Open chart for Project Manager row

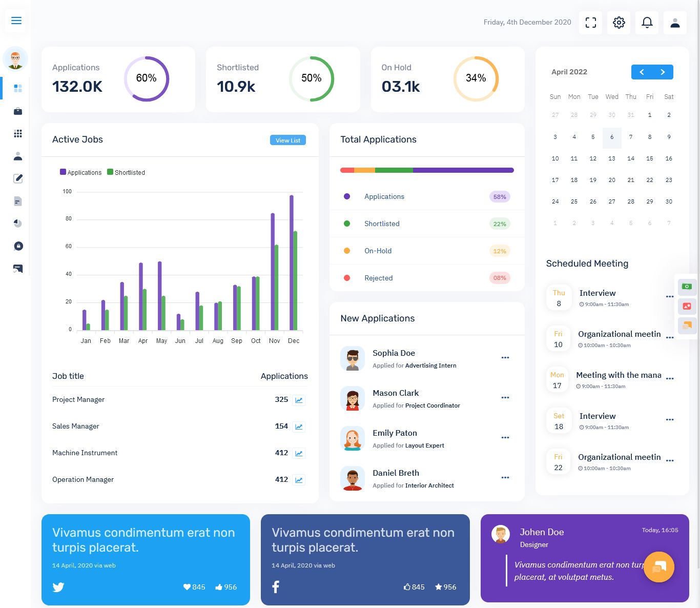299,400
